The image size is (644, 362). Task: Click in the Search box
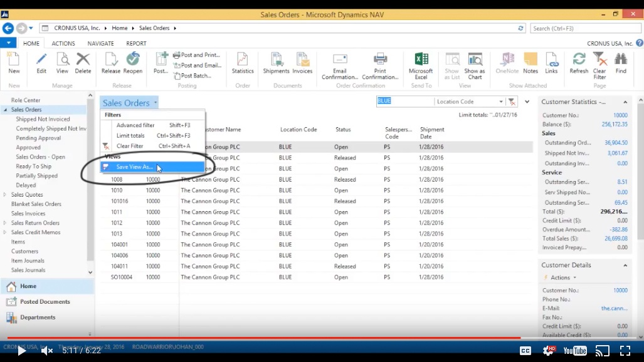point(585,28)
